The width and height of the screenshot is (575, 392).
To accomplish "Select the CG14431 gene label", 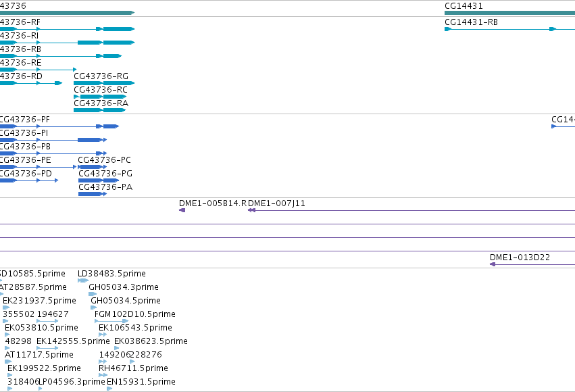I will pos(464,6).
